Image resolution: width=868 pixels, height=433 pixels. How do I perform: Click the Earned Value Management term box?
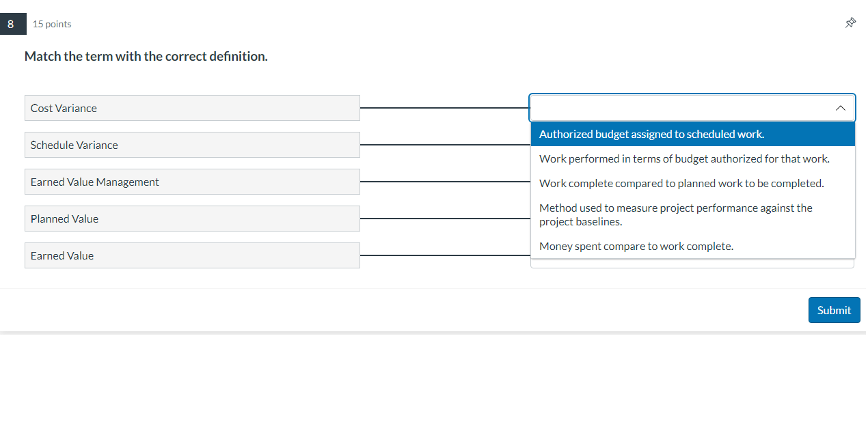(192, 182)
